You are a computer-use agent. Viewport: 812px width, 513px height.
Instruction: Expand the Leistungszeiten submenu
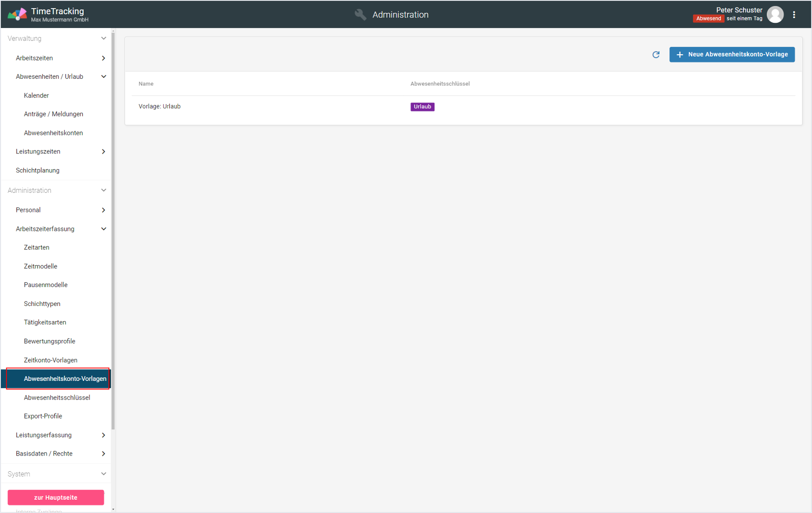(x=103, y=152)
